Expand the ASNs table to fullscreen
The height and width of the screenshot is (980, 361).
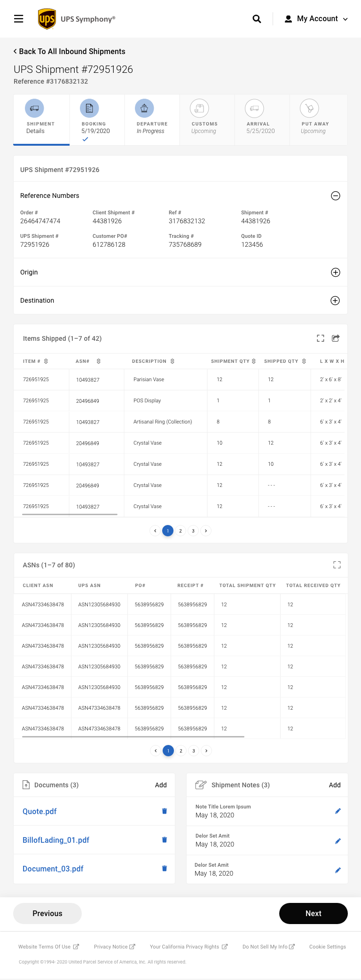tap(337, 565)
